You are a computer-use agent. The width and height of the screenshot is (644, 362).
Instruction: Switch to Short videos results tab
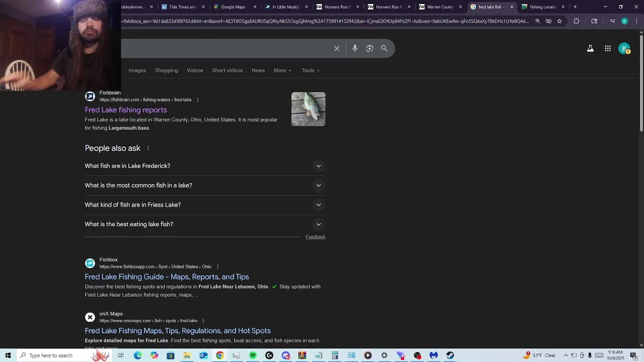coord(227,70)
